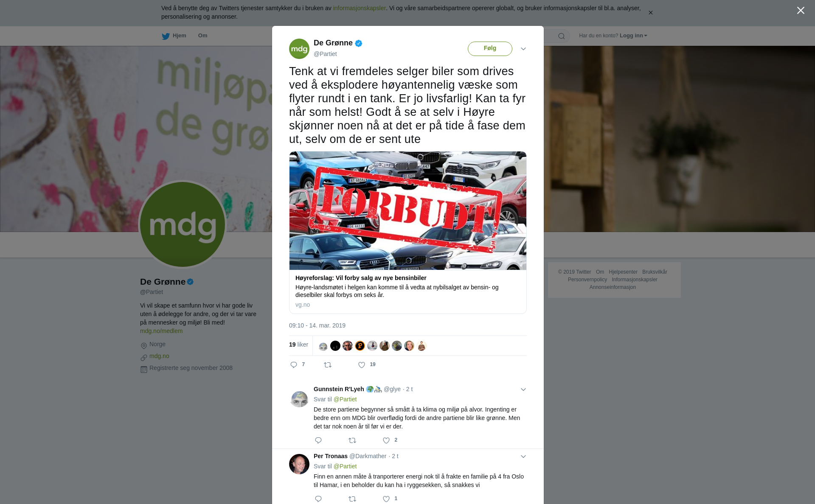Retweet the De Grønne main tweet
This screenshot has width=815, height=504.
coord(328,365)
